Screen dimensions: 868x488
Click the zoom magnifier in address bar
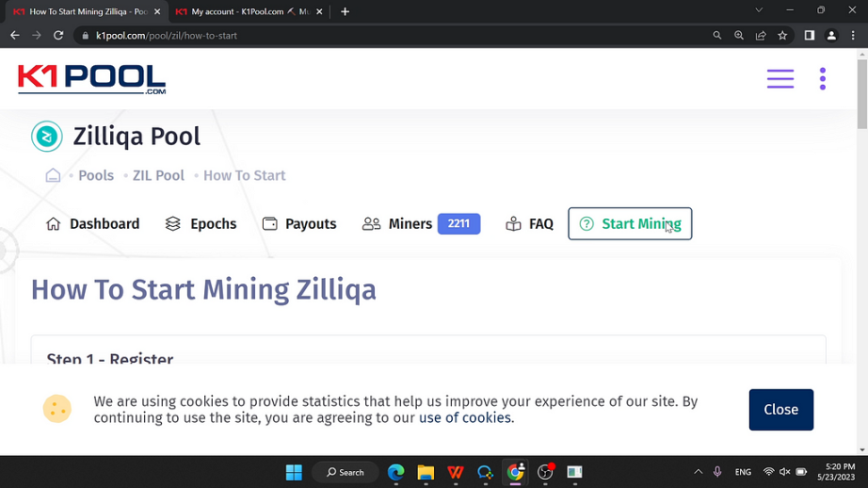point(739,36)
